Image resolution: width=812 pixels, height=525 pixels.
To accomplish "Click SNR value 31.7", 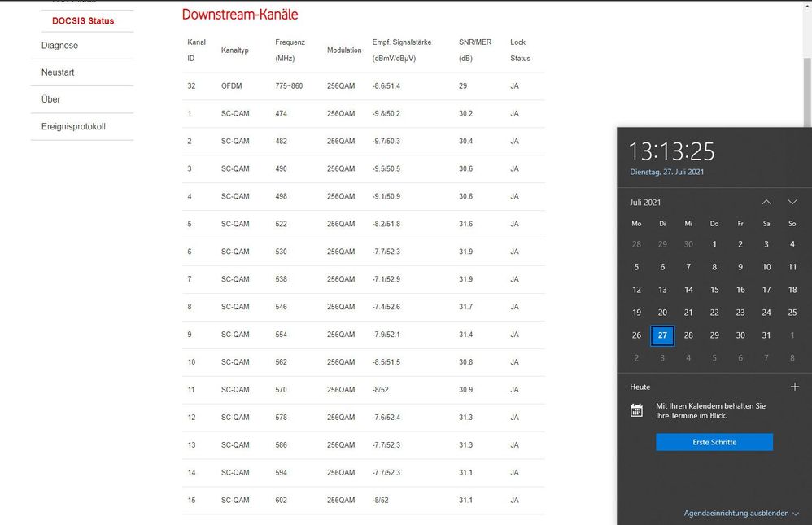I will (x=465, y=307).
